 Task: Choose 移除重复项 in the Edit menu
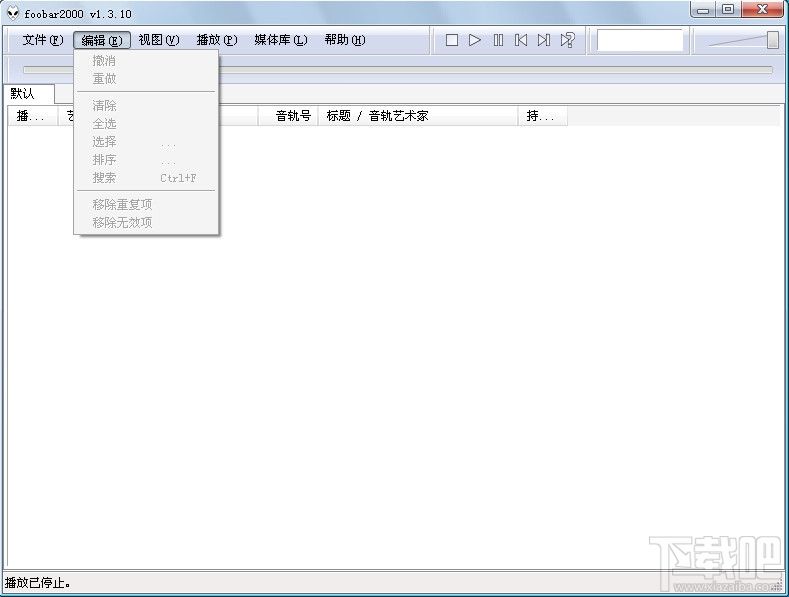(146, 205)
